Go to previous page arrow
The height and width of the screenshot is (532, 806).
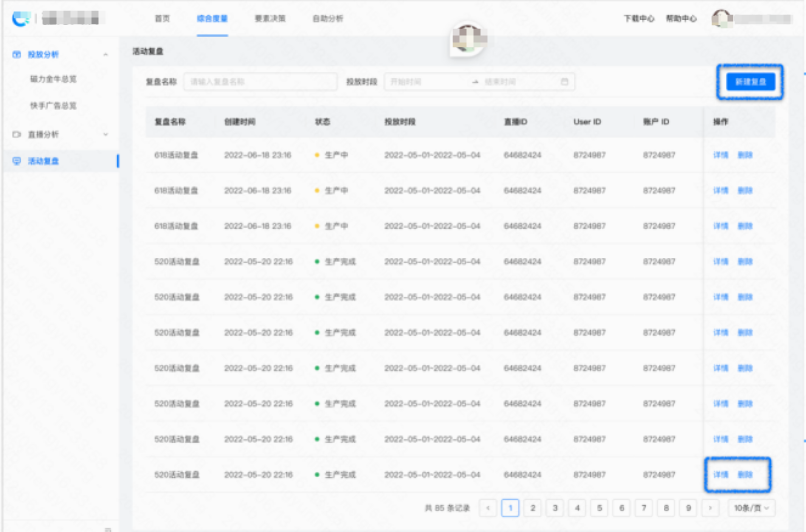pyautogui.click(x=488, y=508)
